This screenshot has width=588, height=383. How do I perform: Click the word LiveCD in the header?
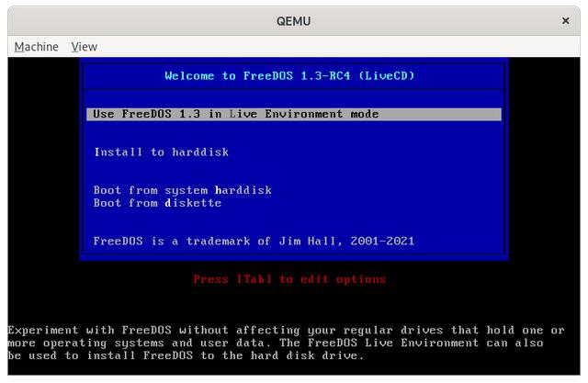[386, 76]
